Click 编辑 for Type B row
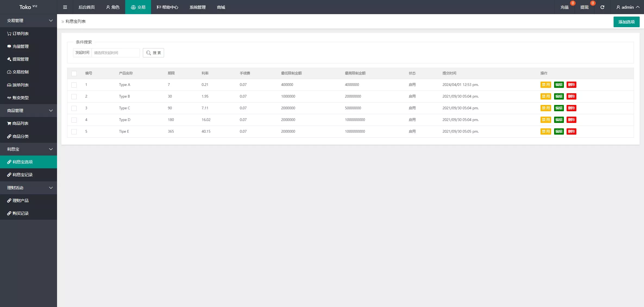 (x=559, y=96)
